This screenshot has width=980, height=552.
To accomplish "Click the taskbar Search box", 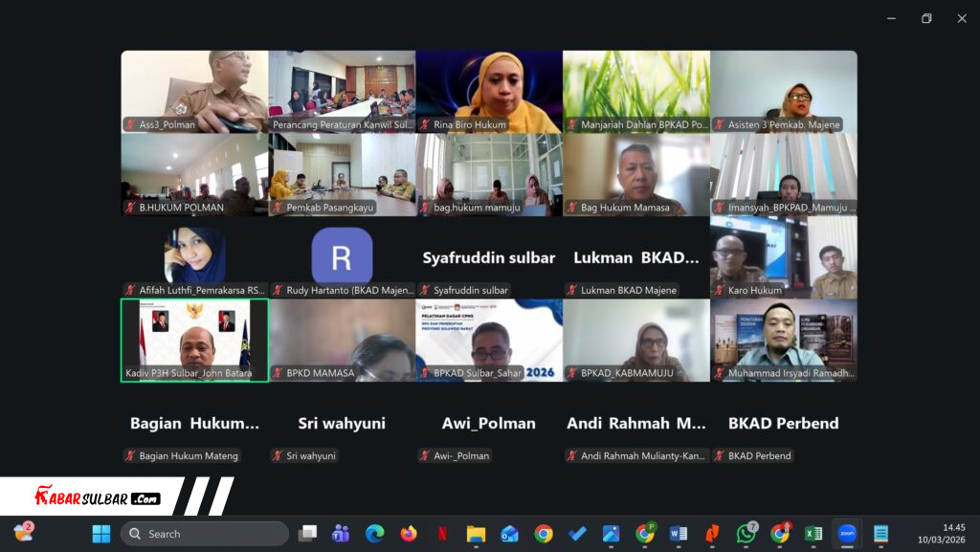I will pos(206,534).
